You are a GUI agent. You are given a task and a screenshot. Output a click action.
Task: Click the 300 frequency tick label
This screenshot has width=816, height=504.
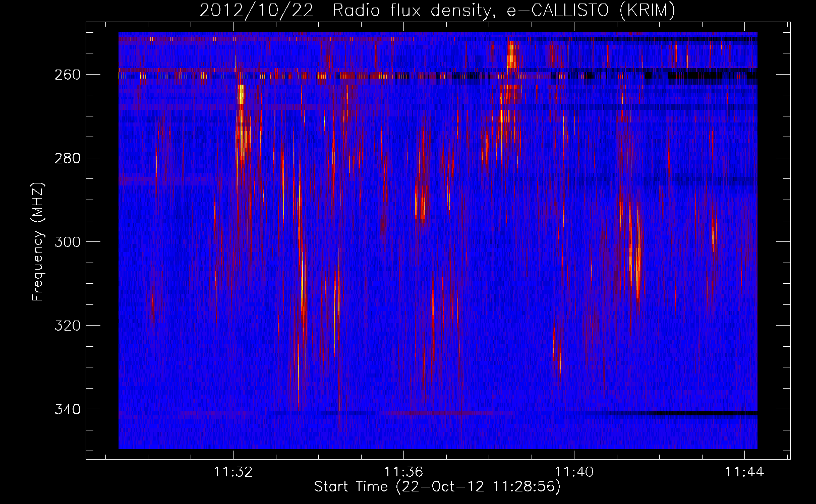68,242
